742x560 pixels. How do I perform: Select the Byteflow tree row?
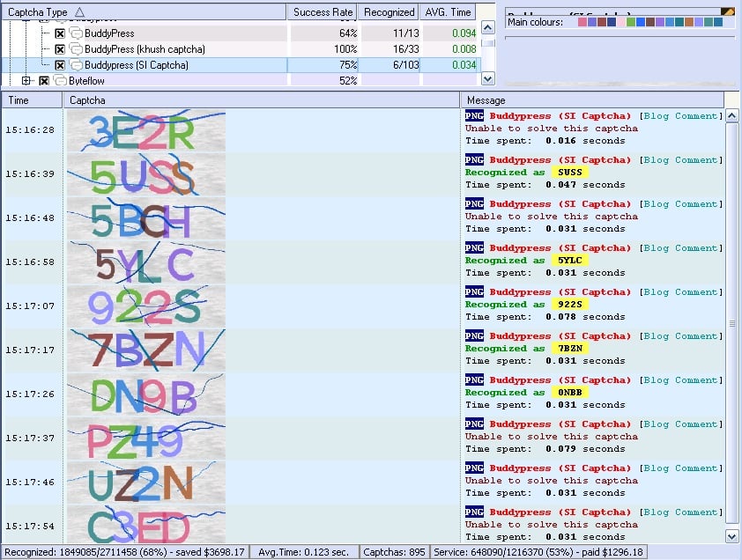(x=239, y=81)
